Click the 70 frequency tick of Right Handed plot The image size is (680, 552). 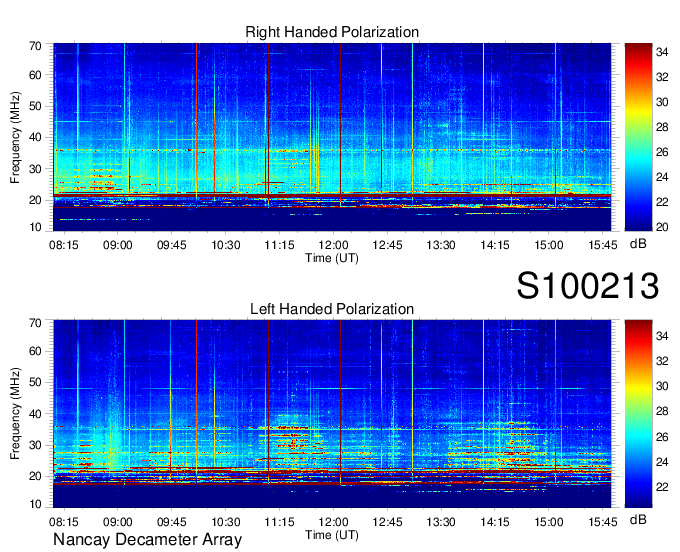[35, 46]
